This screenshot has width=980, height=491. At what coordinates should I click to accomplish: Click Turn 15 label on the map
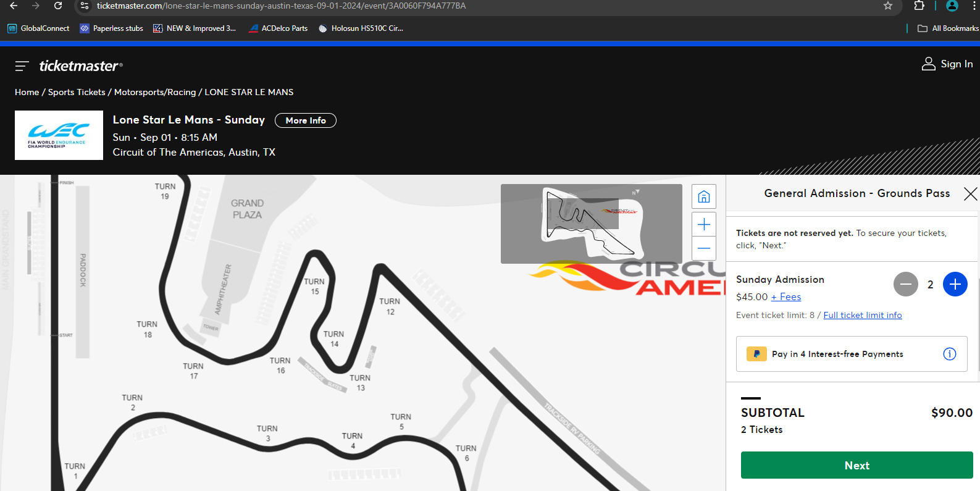[314, 286]
